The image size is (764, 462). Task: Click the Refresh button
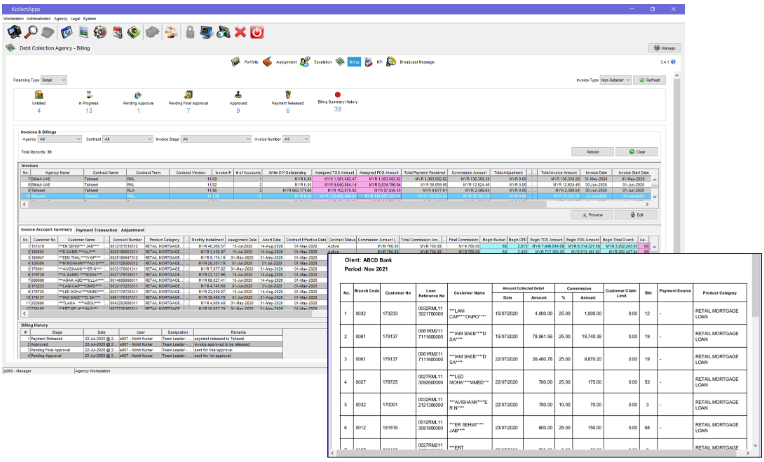pyautogui.click(x=649, y=80)
